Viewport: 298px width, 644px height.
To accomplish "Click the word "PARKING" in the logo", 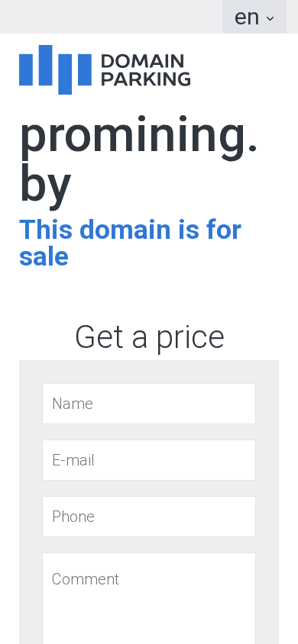I will [146, 79].
